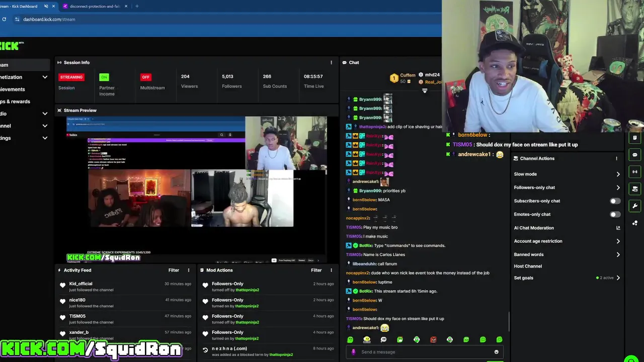The height and width of the screenshot is (362, 644).
Task: Click the chat scroll-down indicator icon
Action: (x=425, y=91)
